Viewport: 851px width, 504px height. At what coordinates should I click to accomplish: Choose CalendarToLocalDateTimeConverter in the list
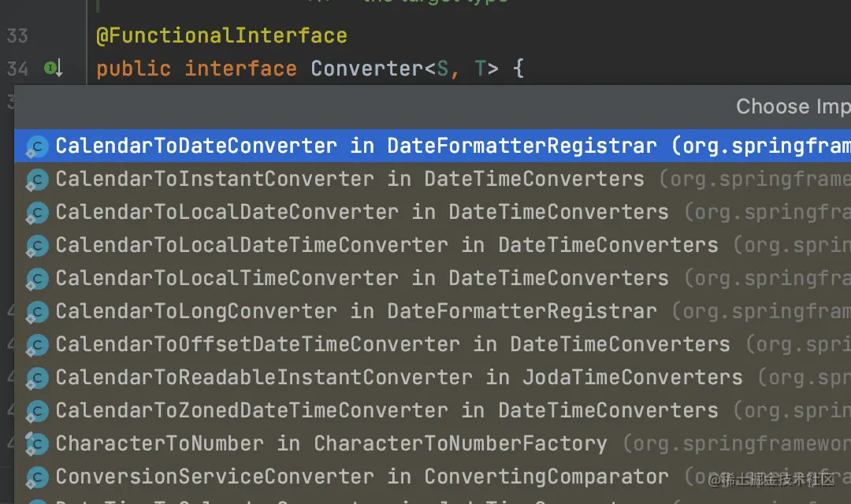(x=433, y=245)
